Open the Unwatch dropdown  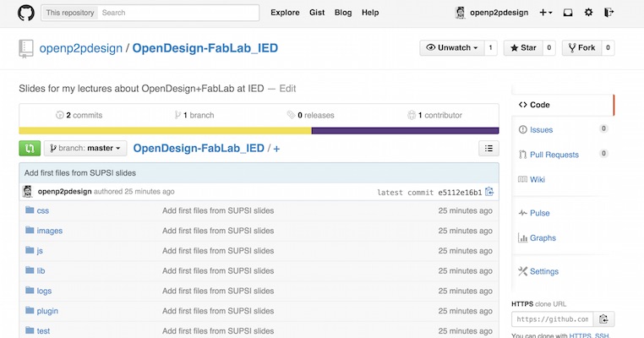pyautogui.click(x=452, y=48)
